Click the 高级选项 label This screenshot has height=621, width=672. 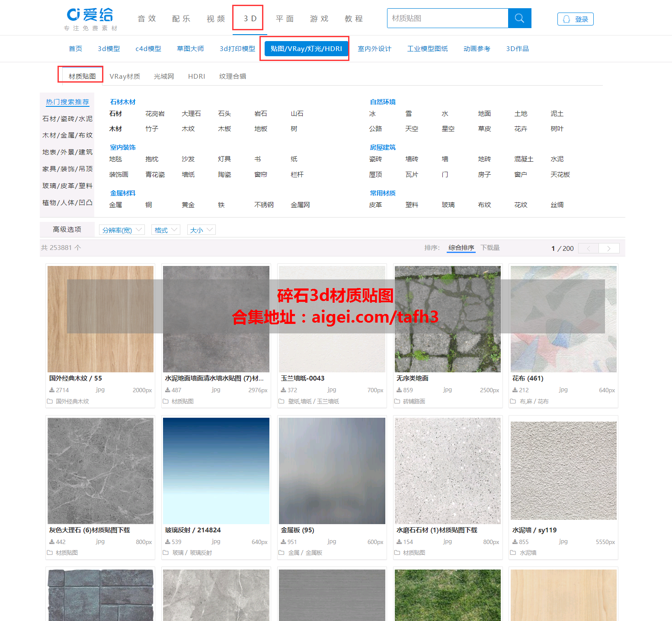67,230
